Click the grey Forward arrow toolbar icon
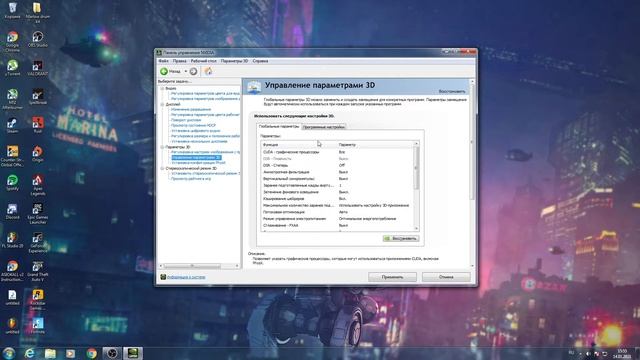Image resolution: width=640 pixels, height=360 pixels. [193, 71]
